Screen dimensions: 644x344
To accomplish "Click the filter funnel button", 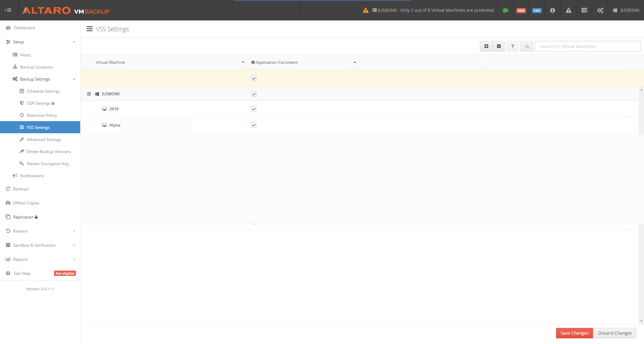I will [x=513, y=46].
